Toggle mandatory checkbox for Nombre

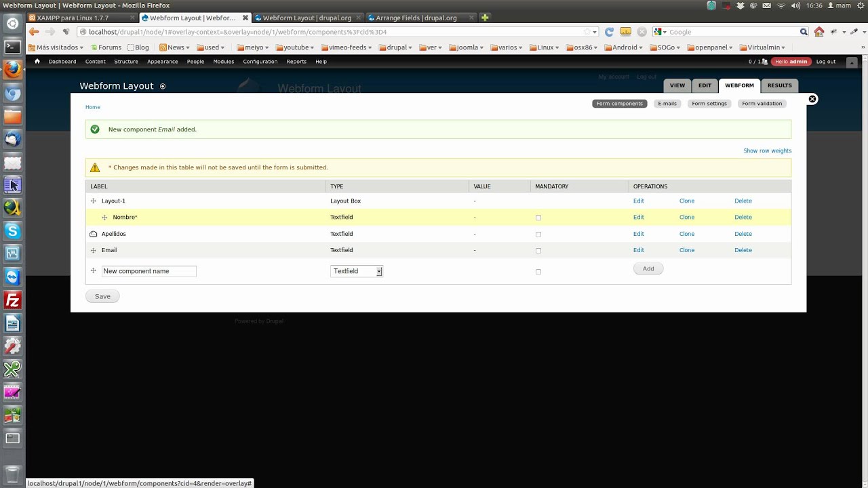pyautogui.click(x=538, y=218)
